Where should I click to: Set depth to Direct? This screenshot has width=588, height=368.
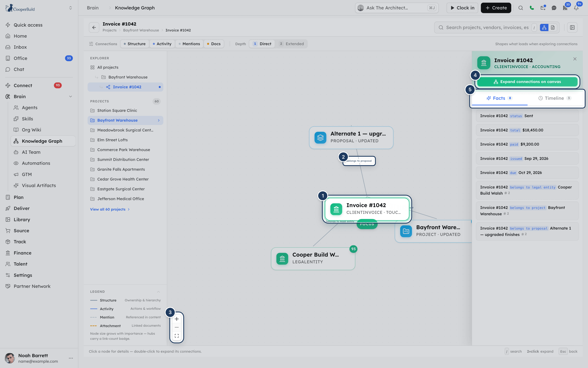point(262,44)
